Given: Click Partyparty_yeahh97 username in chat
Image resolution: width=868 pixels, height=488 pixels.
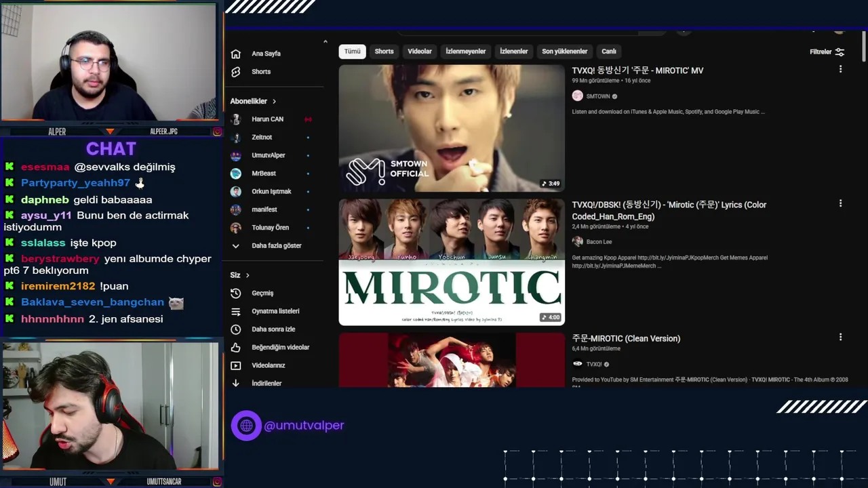Looking at the screenshot, I should pyautogui.click(x=75, y=183).
